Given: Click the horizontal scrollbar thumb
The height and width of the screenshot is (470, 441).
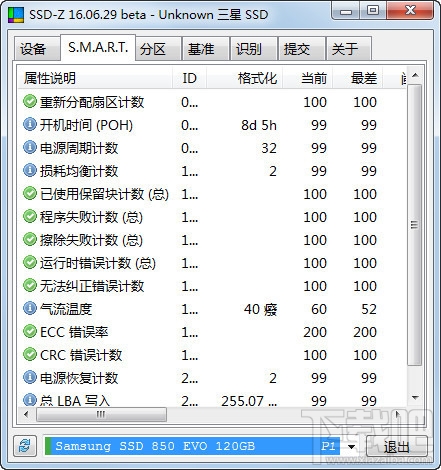Looking at the screenshot, I should click(101, 415).
